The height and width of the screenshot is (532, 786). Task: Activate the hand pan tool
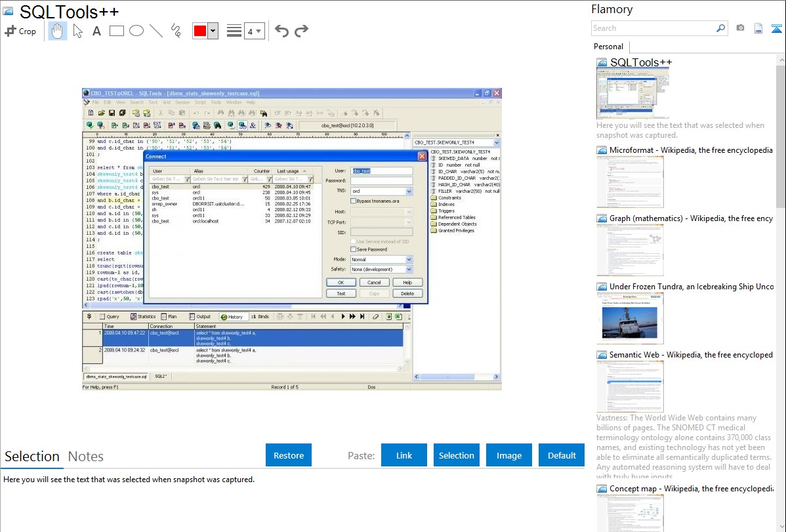[57, 31]
